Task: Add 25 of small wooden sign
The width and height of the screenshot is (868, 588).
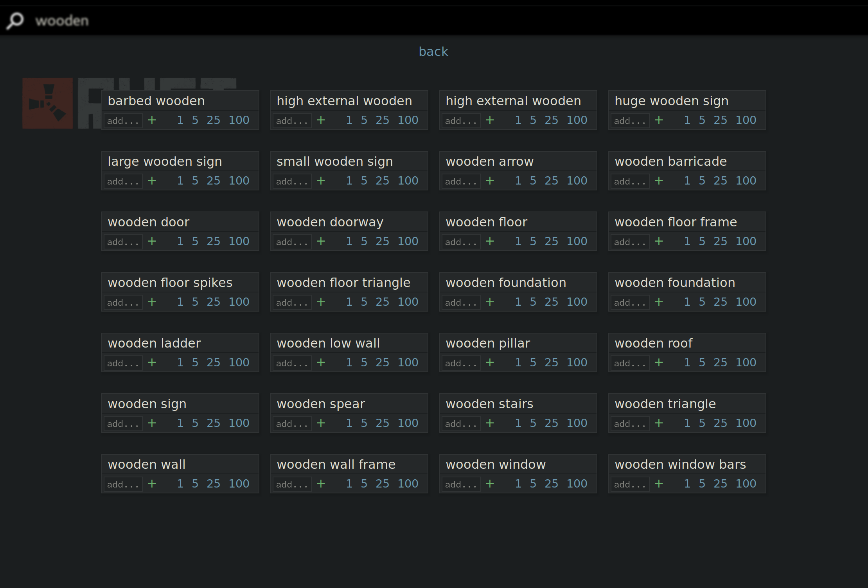Action: (x=382, y=181)
